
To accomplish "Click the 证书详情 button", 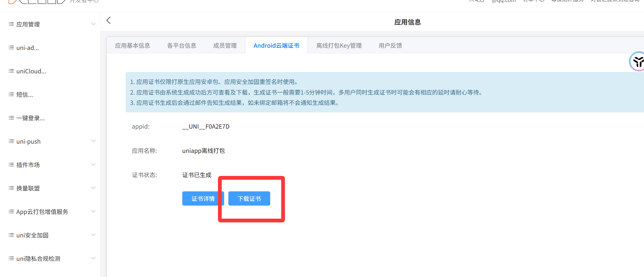I will (203, 199).
